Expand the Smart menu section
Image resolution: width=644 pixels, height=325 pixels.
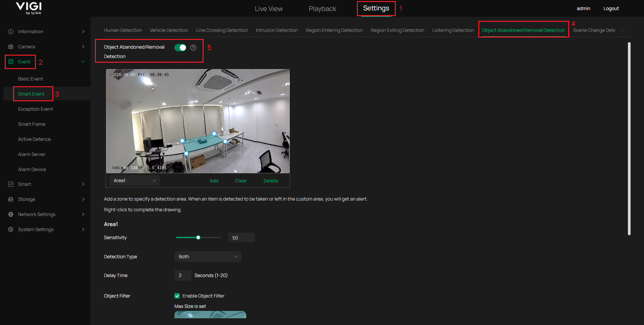(83, 184)
